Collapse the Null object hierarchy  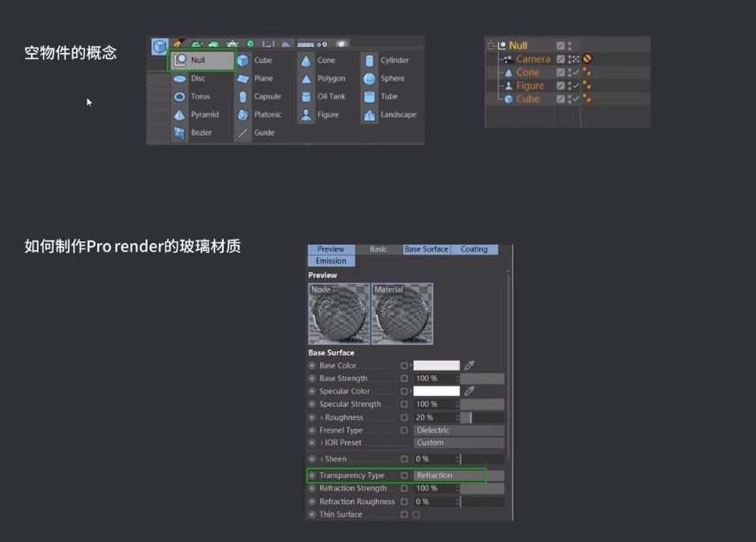coord(492,45)
